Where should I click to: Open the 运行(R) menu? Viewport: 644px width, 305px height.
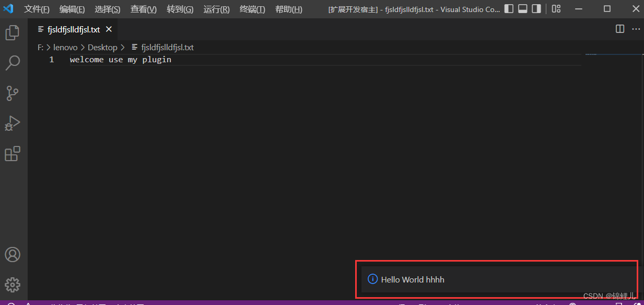click(217, 9)
